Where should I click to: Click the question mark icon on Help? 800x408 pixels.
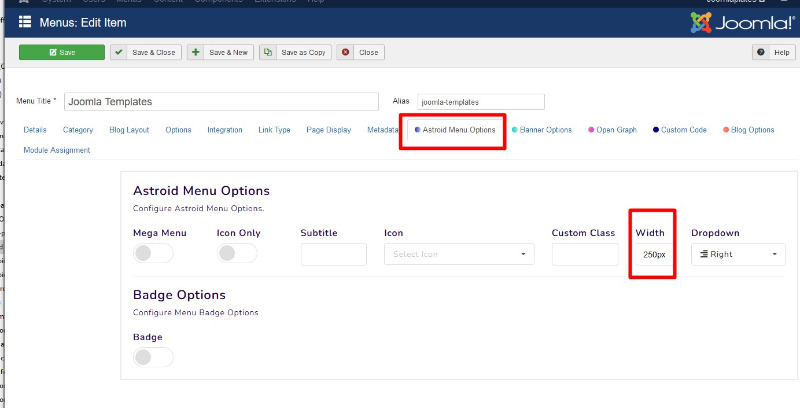(761, 52)
